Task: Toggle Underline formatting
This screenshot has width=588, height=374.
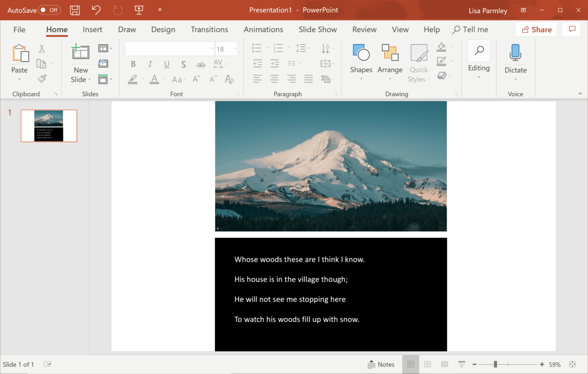Action: (167, 64)
